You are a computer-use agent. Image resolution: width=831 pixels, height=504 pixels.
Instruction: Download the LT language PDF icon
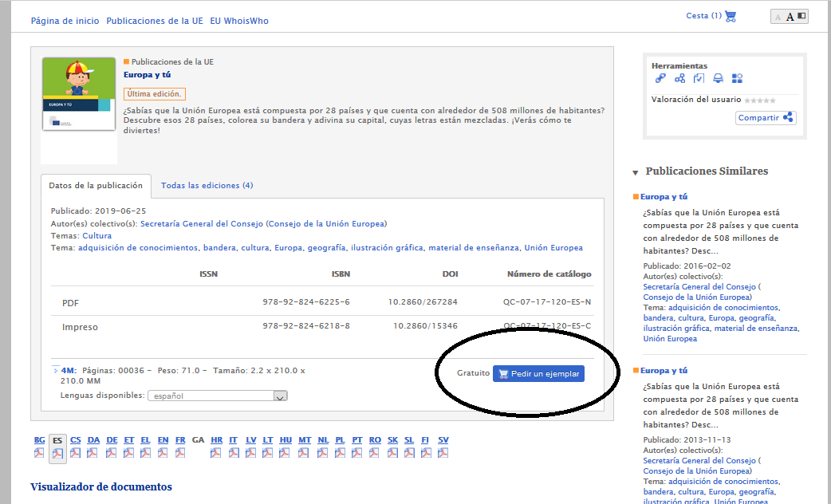point(268,453)
